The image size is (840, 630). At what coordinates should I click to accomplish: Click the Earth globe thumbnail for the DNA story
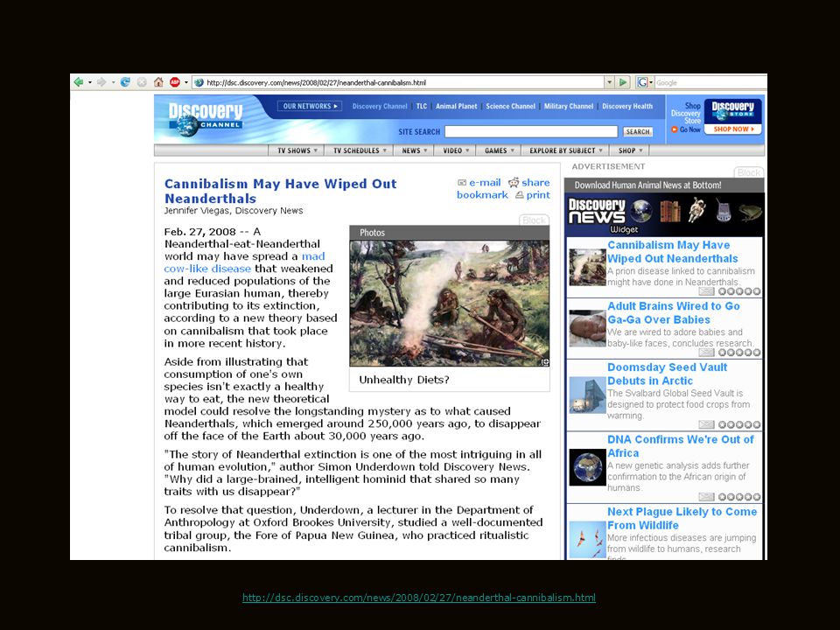[587, 467]
